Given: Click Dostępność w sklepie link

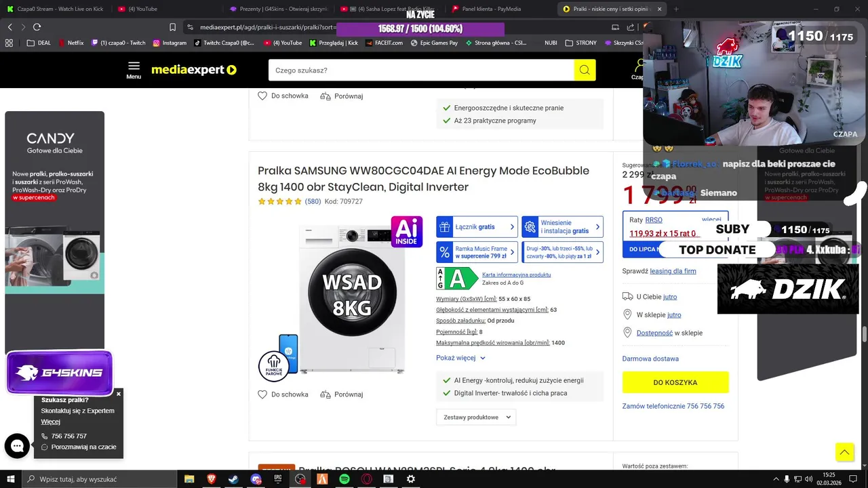Looking at the screenshot, I should [654, 333].
